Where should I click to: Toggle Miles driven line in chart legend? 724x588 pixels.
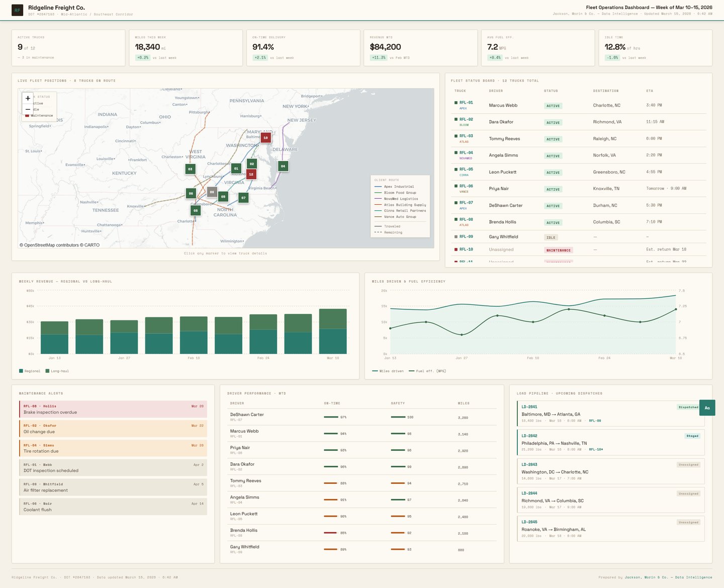pos(388,371)
